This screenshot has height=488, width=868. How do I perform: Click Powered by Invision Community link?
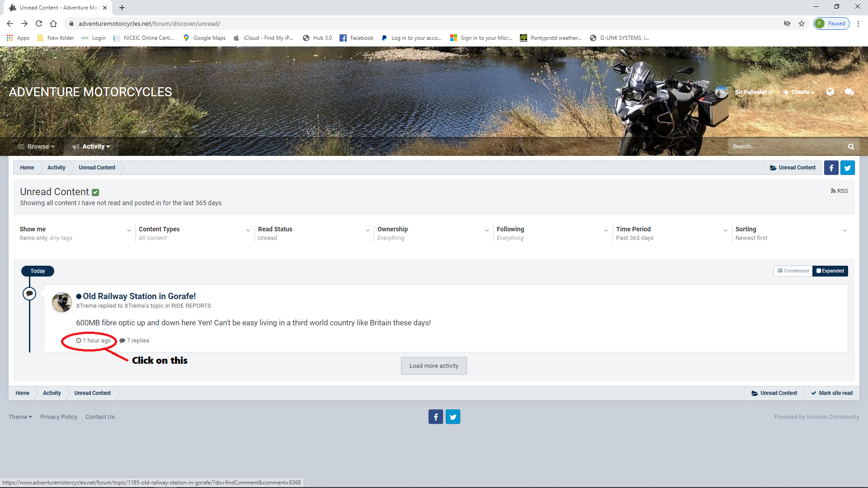click(x=816, y=417)
